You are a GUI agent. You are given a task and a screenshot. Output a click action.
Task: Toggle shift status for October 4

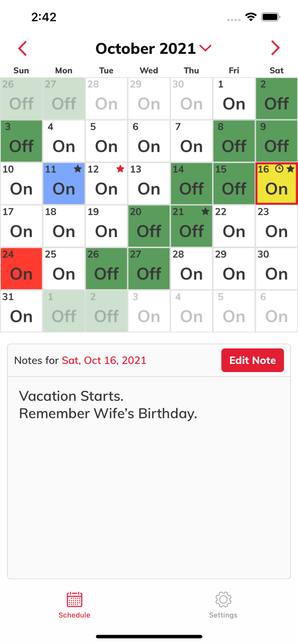[x=64, y=141]
